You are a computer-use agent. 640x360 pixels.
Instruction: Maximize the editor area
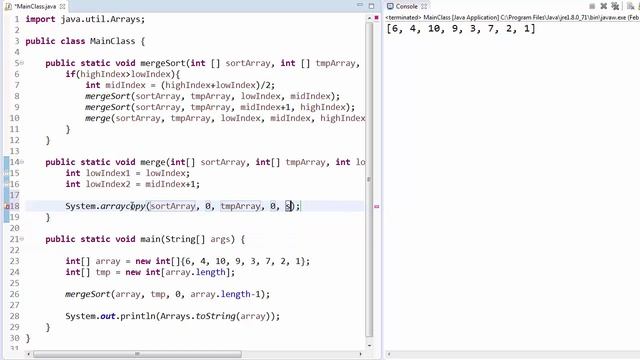click(x=371, y=6)
